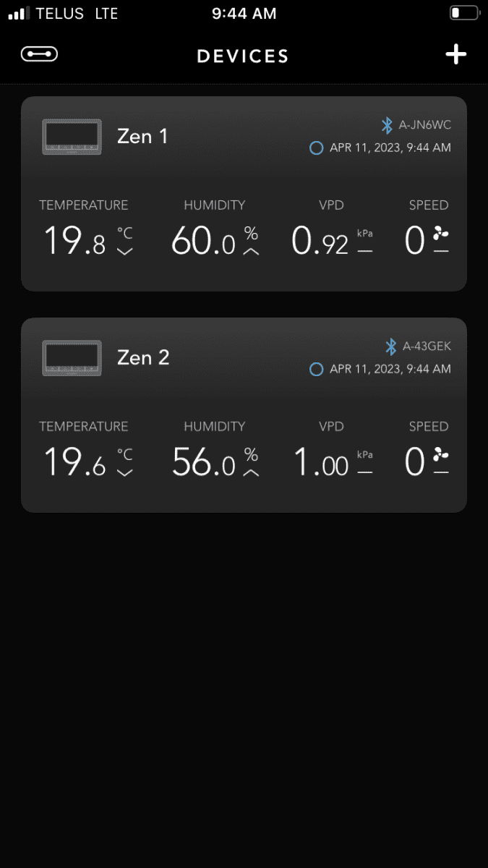This screenshot has width=488, height=868.
Task: Tap Zen 1 humidity up chevron
Action: [x=251, y=251]
